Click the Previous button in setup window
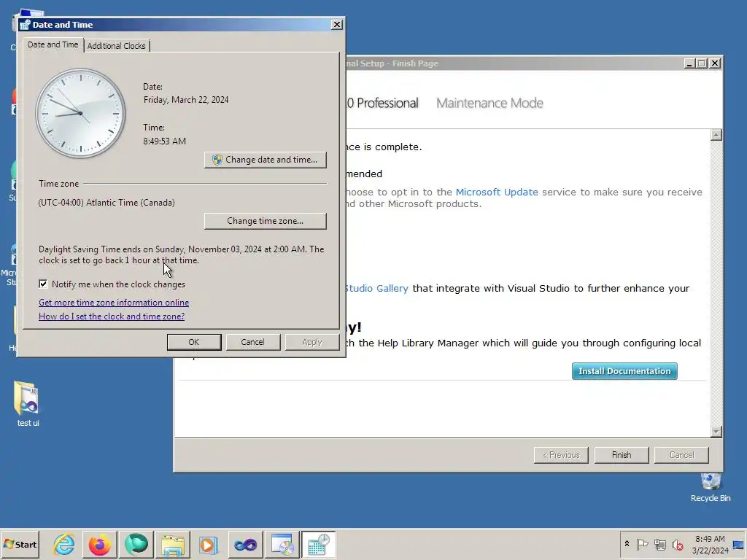This screenshot has height=560, width=747. click(x=561, y=455)
